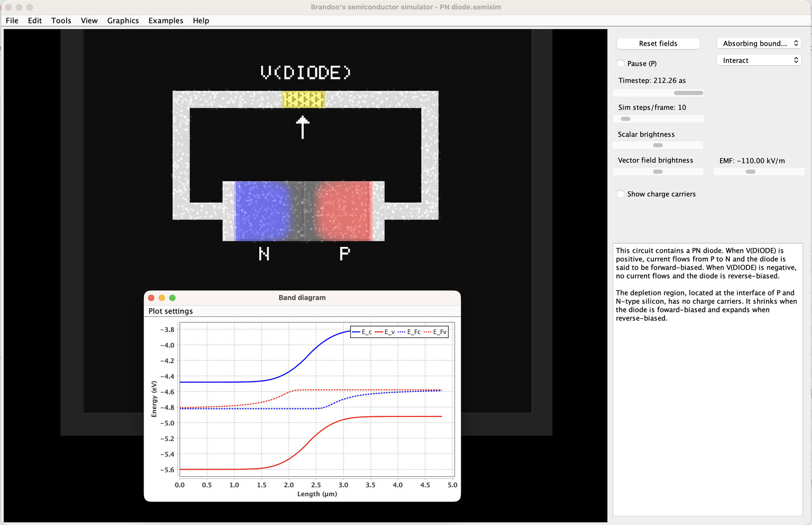Click the Reset fields button
This screenshot has height=525, width=812.
658,43
